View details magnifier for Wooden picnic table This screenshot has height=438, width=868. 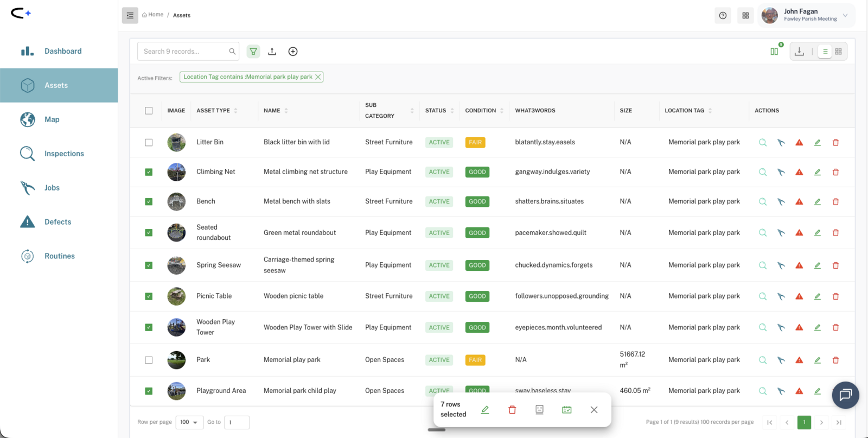coord(763,296)
